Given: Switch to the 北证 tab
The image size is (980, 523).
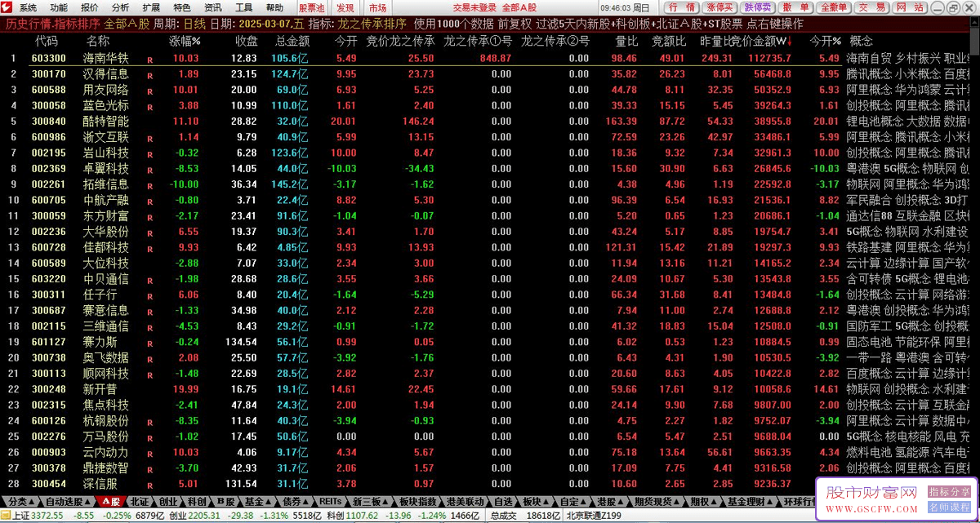Looking at the screenshot, I should point(140,501).
